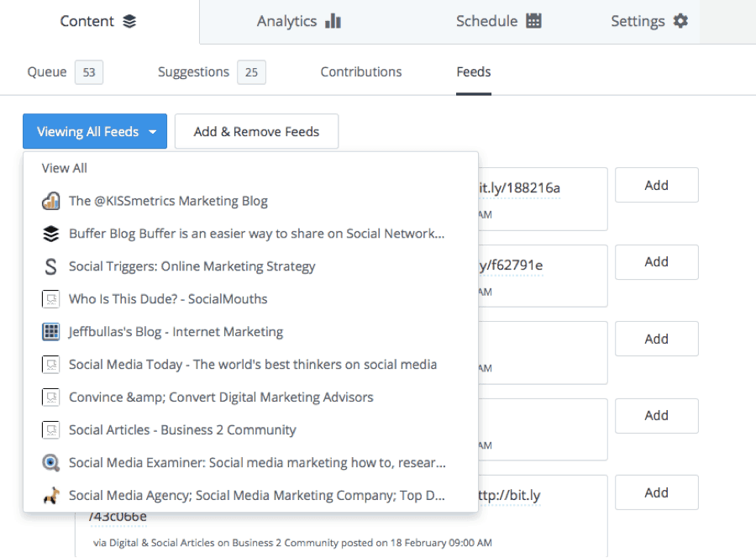Click the Social Triggers S icon
Viewport: 756px width, 558px height.
click(x=50, y=266)
